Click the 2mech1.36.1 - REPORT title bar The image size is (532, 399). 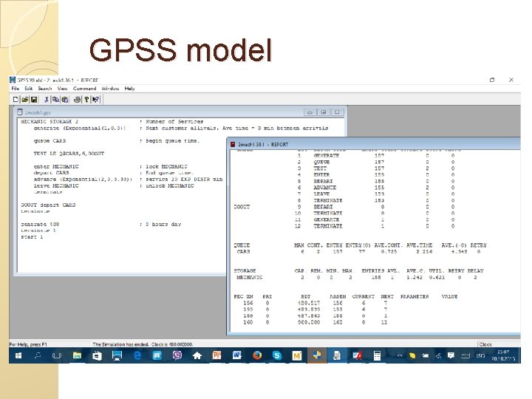[x=373, y=145]
